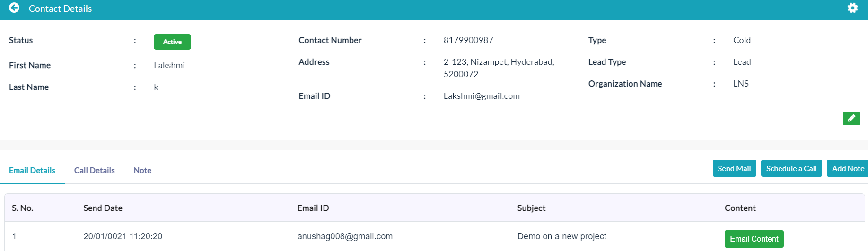
Task: Click the Send Date column header
Action: pos(103,208)
